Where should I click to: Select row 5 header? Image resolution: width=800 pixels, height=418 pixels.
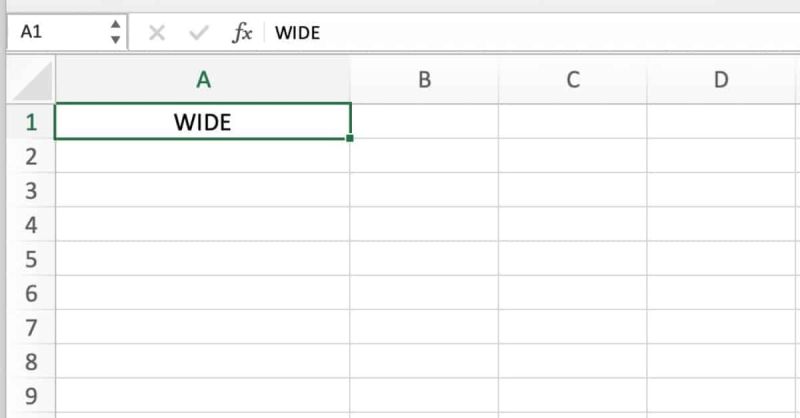(31, 259)
